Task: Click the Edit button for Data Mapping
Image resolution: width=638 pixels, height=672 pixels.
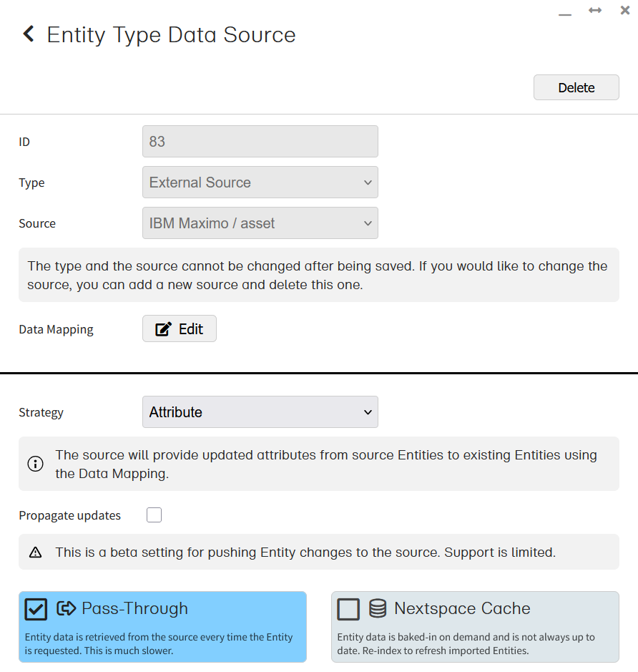Action: click(180, 329)
